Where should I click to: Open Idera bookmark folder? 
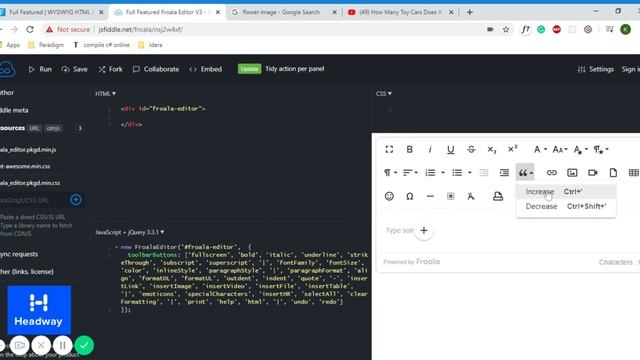(x=150, y=45)
